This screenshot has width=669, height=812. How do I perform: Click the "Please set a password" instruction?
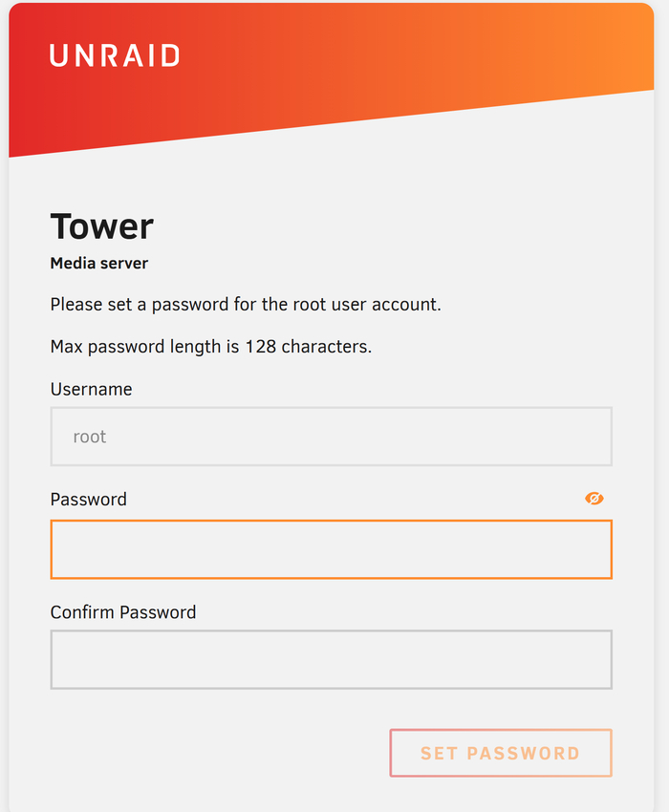pos(246,305)
